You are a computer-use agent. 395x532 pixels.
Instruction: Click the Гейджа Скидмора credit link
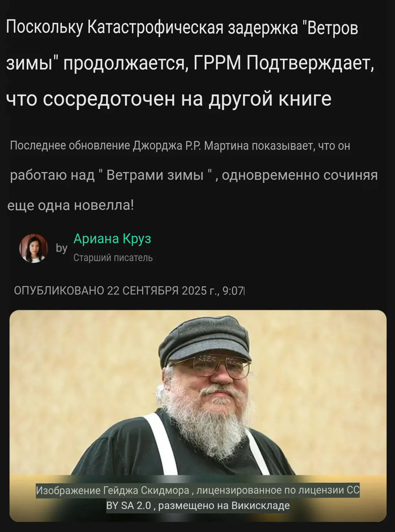(x=146, y=490)
